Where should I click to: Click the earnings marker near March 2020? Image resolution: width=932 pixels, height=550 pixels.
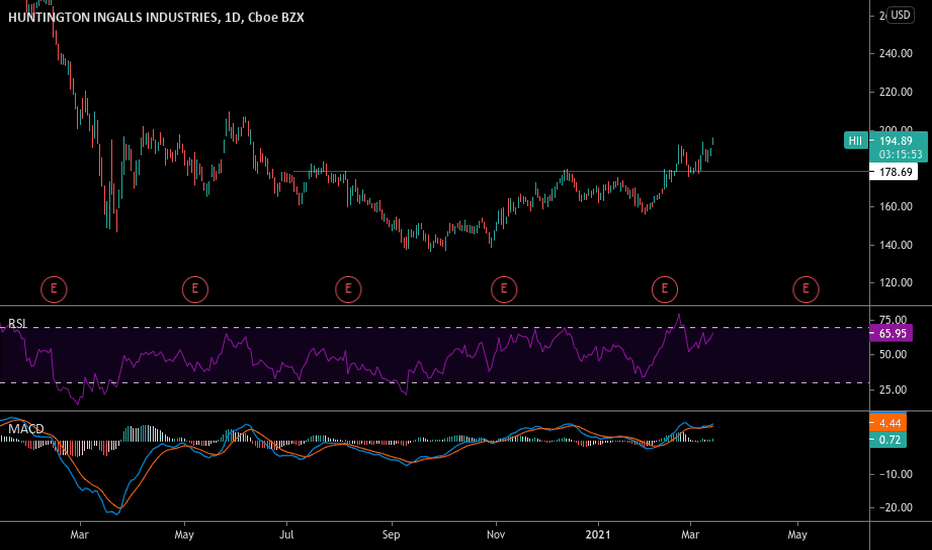point(53,290)
